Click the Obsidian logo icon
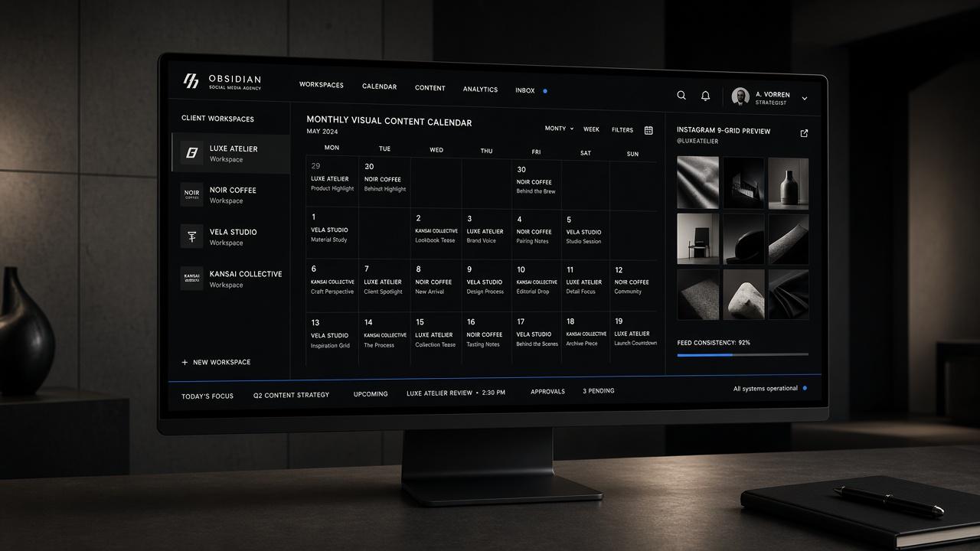 (x=191, y=81)
